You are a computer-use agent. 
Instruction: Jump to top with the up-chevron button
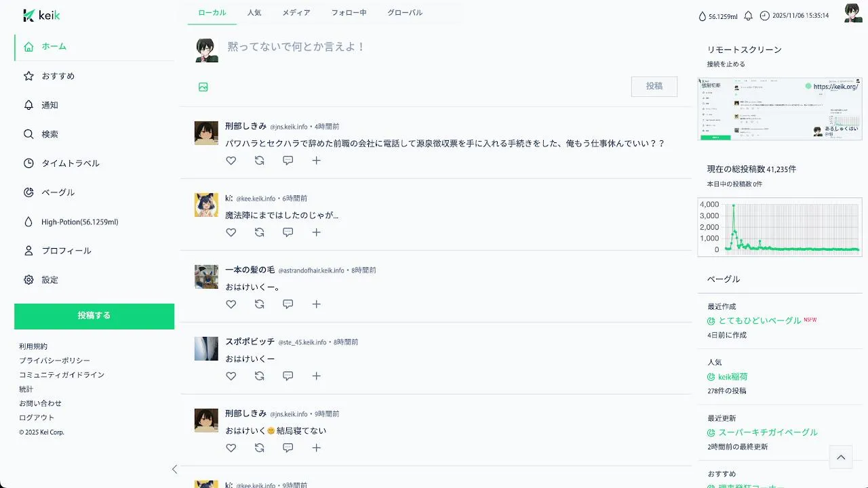tap(841, 457)
